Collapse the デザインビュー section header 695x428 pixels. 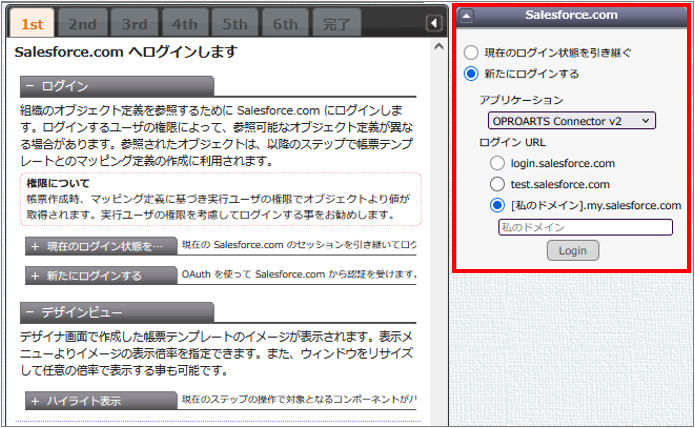coord(117,312)
